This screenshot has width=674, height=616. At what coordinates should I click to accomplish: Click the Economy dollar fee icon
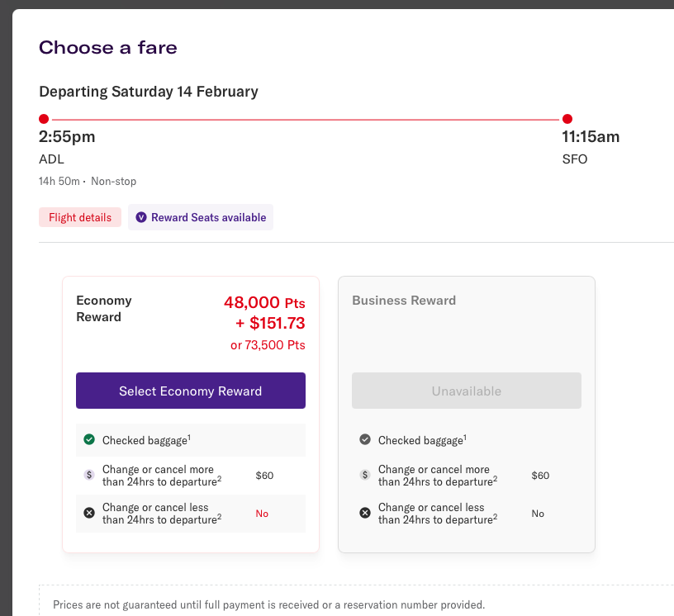click(89, 475)
